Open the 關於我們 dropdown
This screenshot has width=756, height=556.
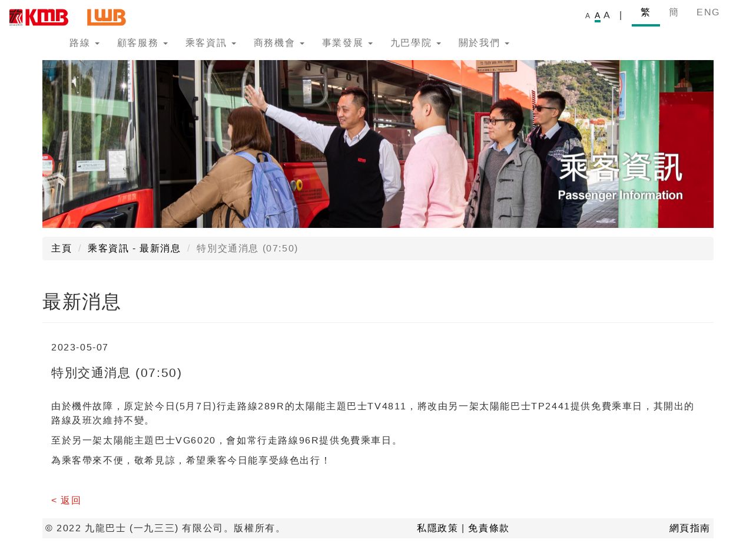tap(484, 43)
